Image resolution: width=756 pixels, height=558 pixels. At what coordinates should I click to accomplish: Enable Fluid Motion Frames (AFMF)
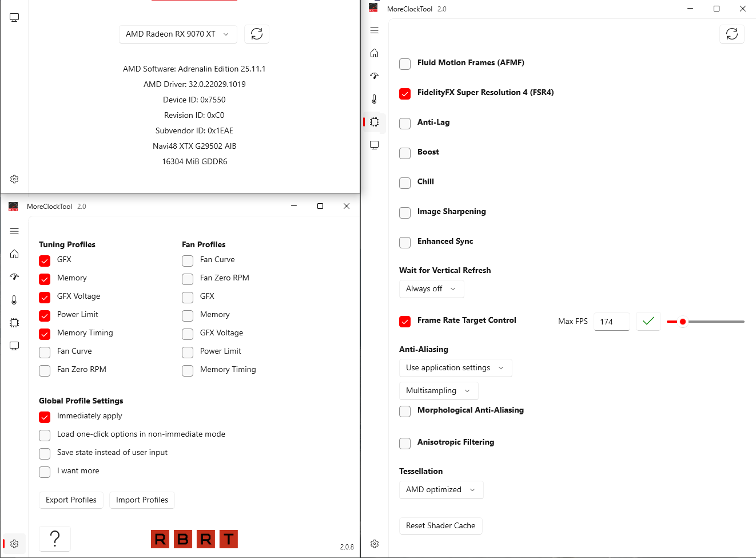coord(405,64)
